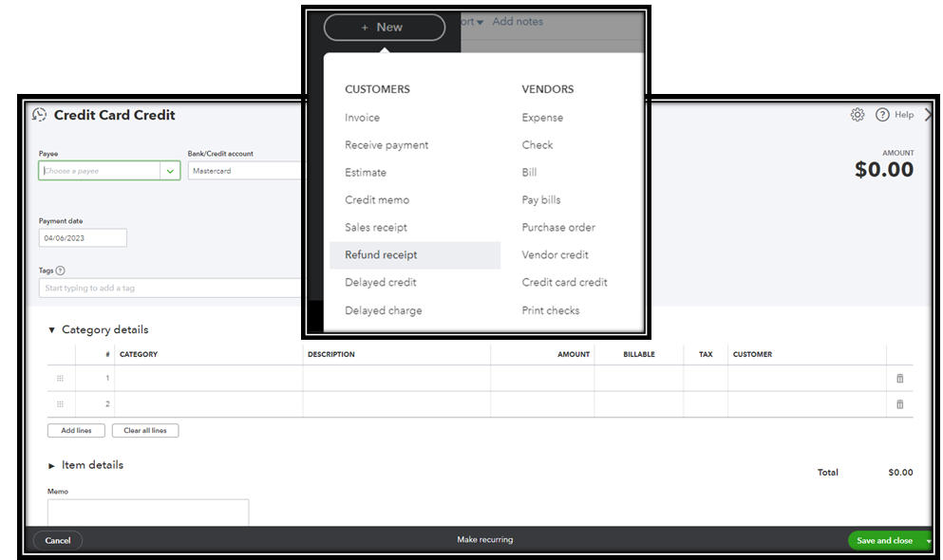Click the DESCRIPTION column header

coord(330,354)
